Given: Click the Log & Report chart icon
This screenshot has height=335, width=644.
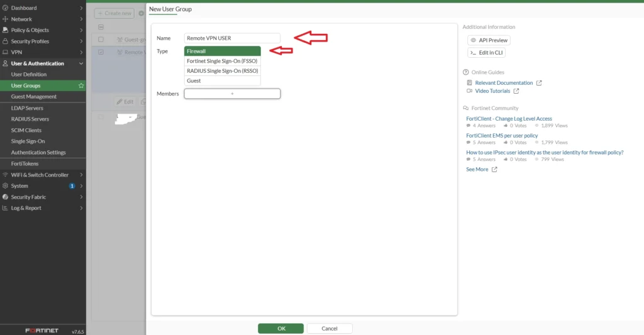Looking at the screenshot, I should coord(5,208).
